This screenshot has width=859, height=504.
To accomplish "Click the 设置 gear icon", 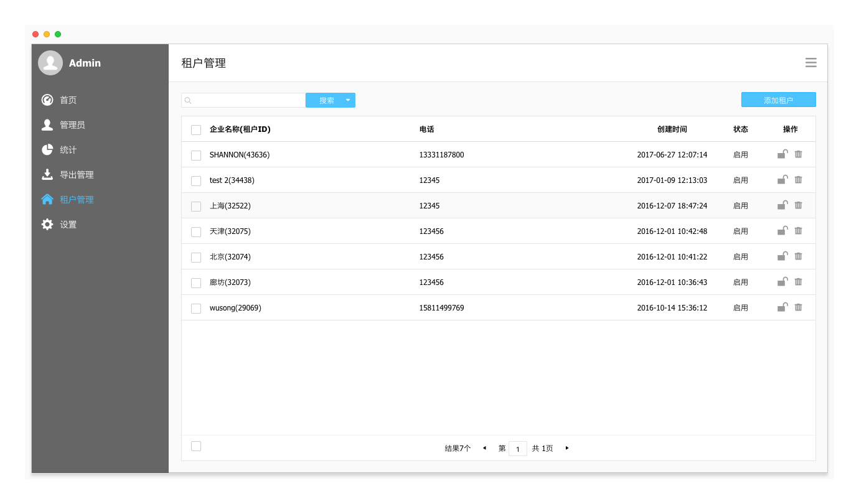I will pyautogui.click(x=47, y=224).
